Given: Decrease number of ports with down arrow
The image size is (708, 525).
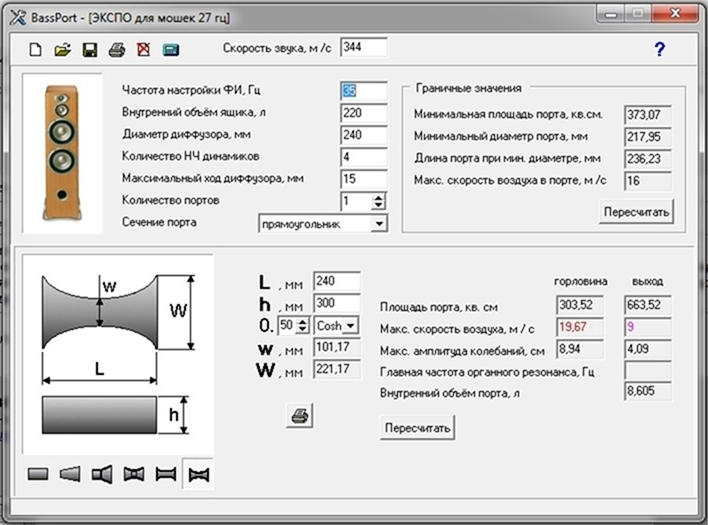Looking at the screenshot, I should (x=378, y=206).
